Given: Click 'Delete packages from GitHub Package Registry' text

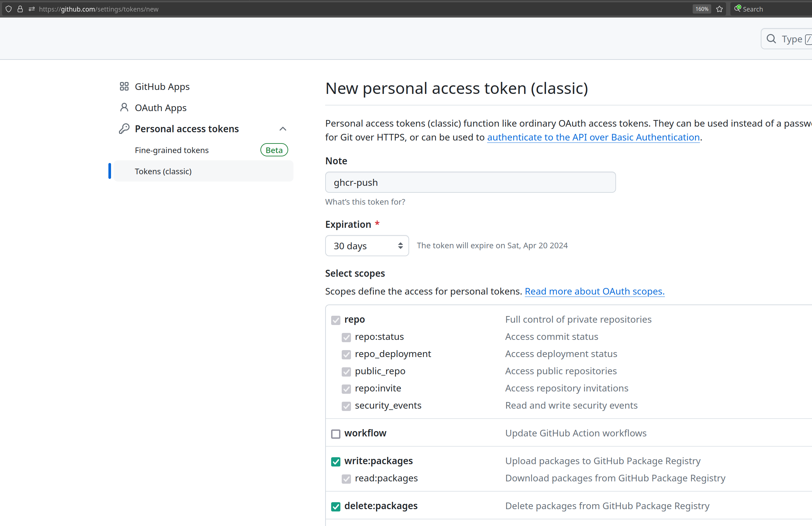Looking at the screenshot, I should [607, 506].
